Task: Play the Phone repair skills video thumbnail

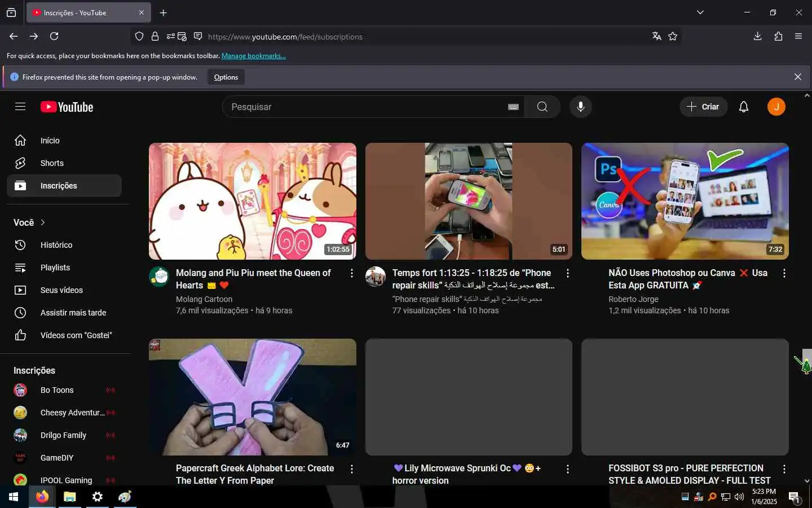Action: click(x=469, y=201)
